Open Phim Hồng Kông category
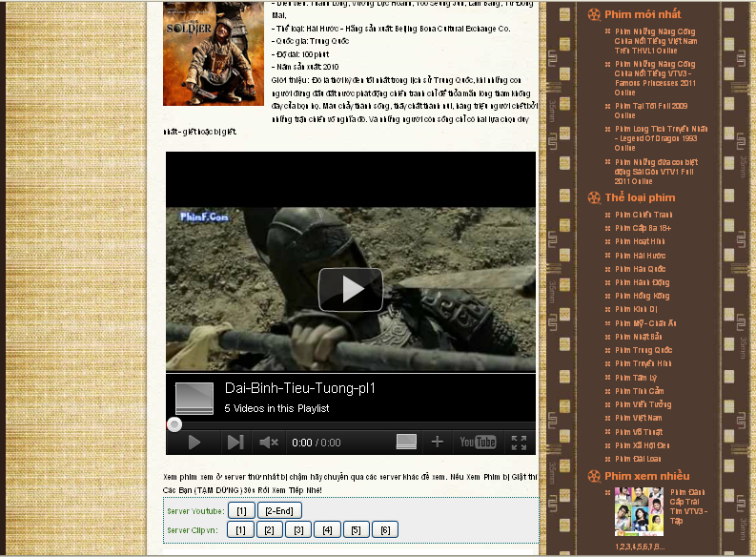Image resolution: width=756 pixels, height=557 pixels. click(x=643, y=296)
